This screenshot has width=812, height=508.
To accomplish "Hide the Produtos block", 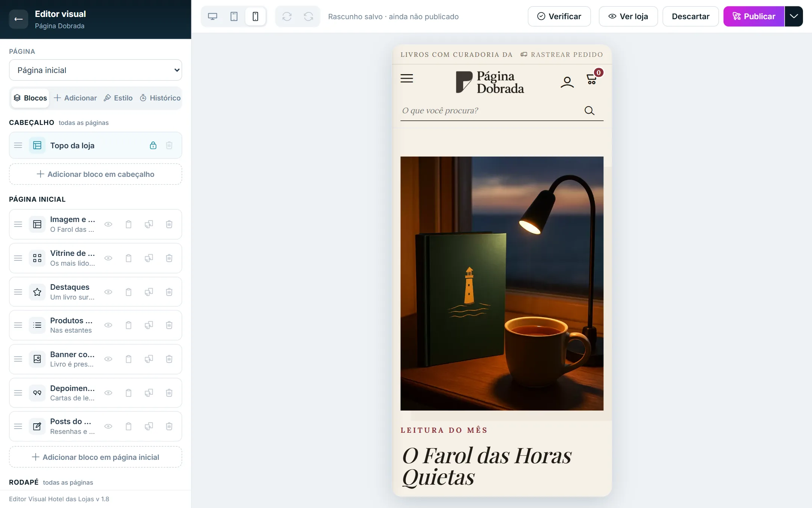I will 108,325.
